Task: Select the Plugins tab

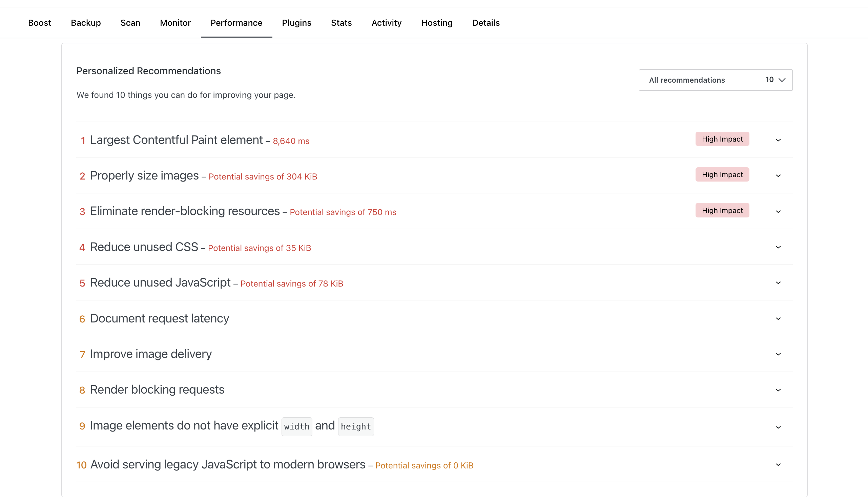Action: click(296, 23)
